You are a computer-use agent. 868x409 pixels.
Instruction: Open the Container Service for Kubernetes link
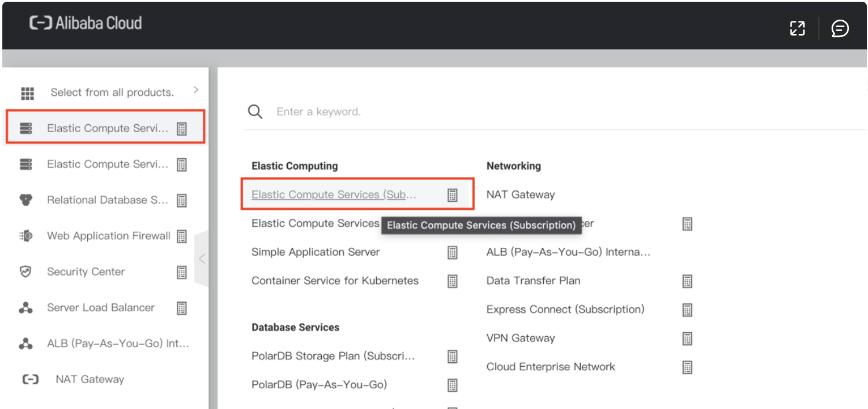[335, 281]
